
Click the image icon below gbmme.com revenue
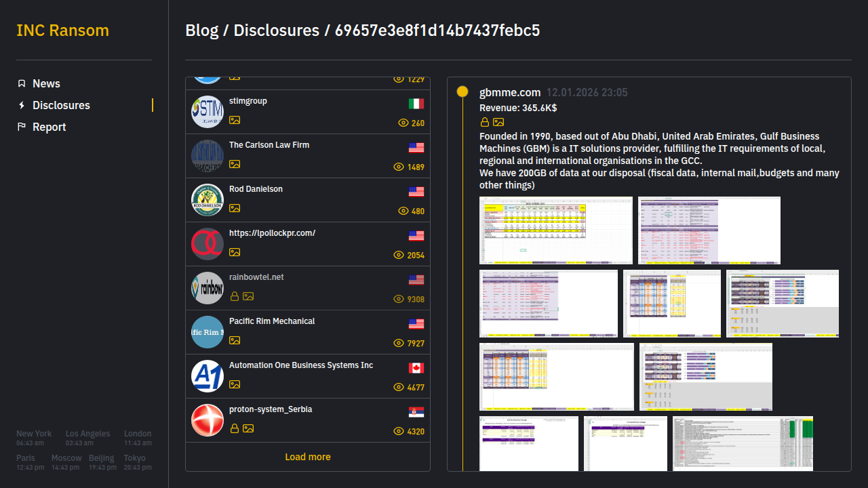(498, 122)
